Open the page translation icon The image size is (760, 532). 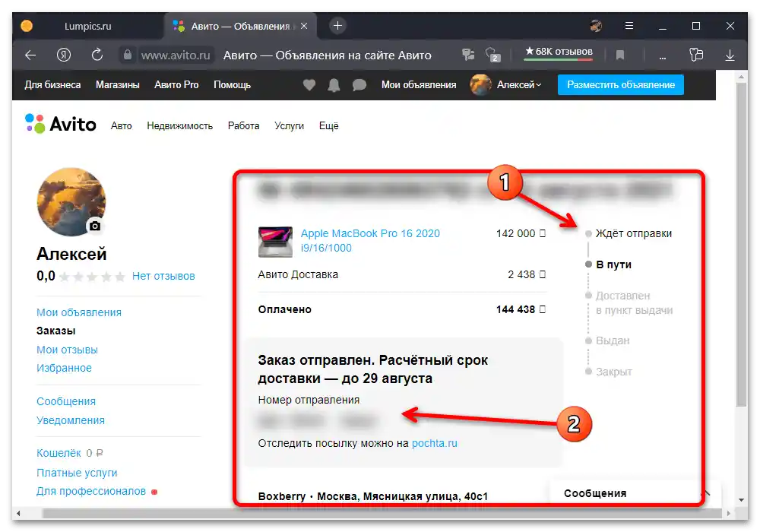point(468,55)
